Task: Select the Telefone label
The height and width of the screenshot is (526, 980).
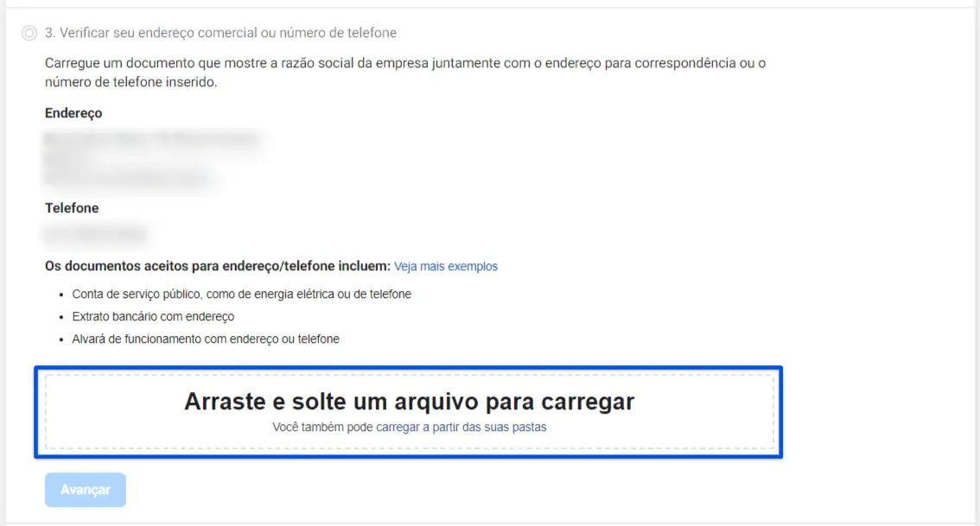Action: (x=72, y=208)
